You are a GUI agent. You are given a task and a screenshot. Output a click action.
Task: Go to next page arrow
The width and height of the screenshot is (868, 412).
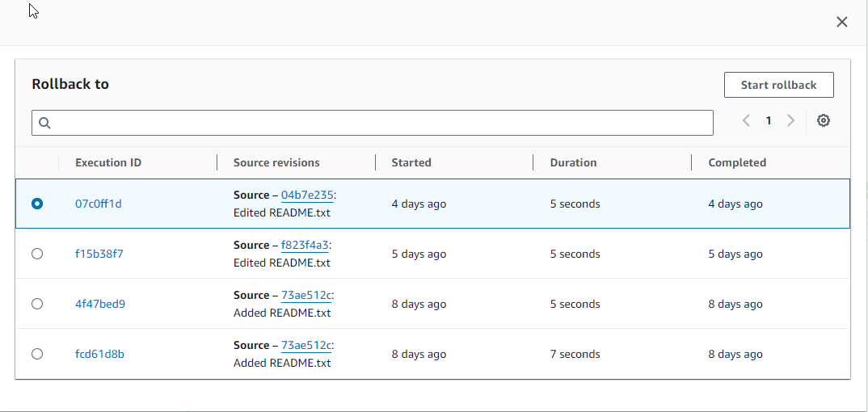790,120
